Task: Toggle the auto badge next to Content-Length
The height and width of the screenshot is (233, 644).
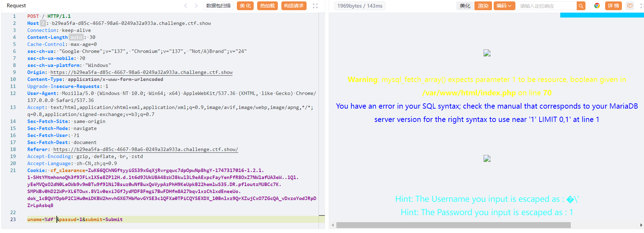Action: (x=76, y=37)
